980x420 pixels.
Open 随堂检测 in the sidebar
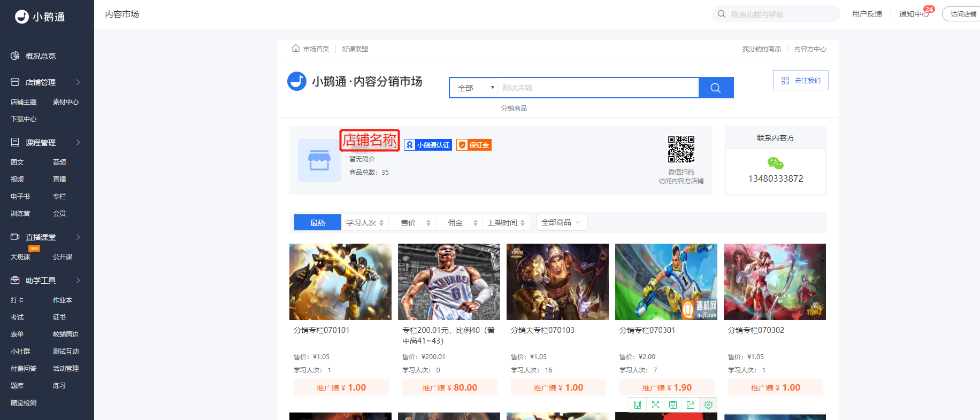tap(24, 403)
